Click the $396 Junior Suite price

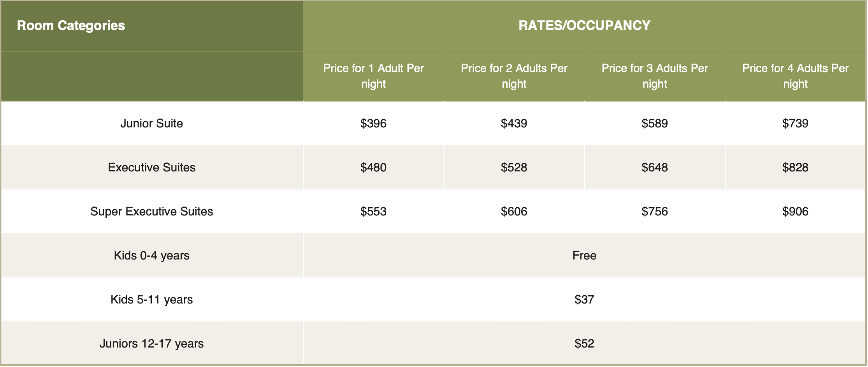pyautogui.click(x=373, y=124)
